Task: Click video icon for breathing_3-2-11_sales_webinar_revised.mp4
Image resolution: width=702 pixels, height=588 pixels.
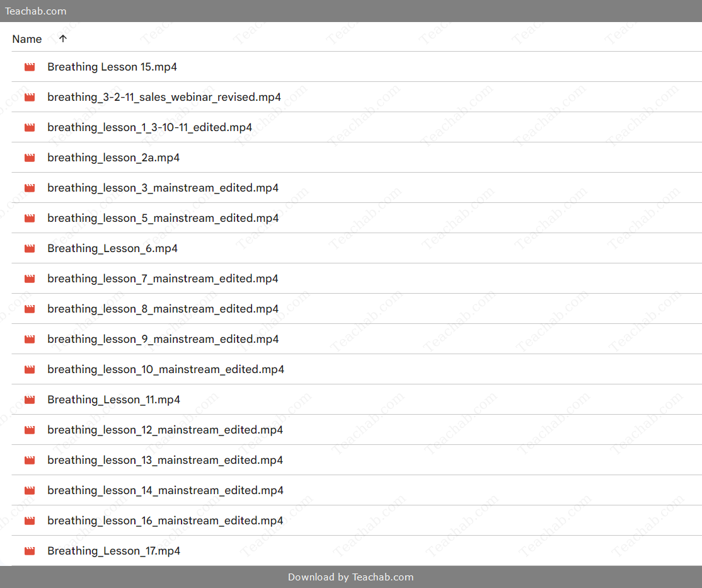Action: (30, 97)
